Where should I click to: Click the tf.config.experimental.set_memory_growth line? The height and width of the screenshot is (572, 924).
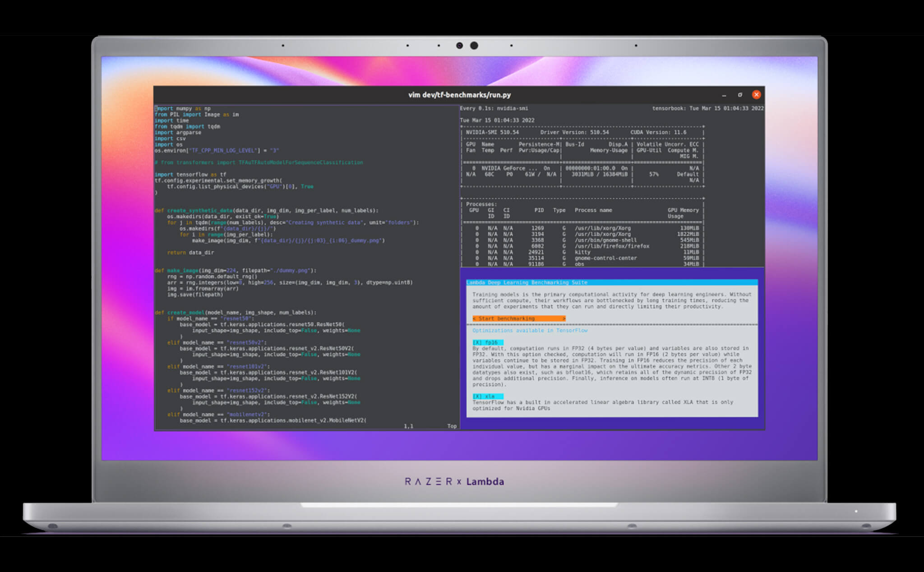218,180
